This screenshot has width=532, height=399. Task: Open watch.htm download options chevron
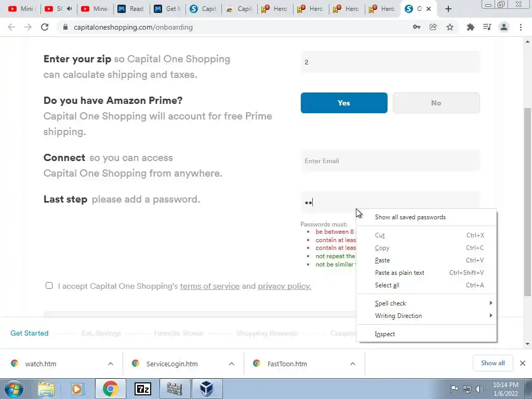click(111, 364)
